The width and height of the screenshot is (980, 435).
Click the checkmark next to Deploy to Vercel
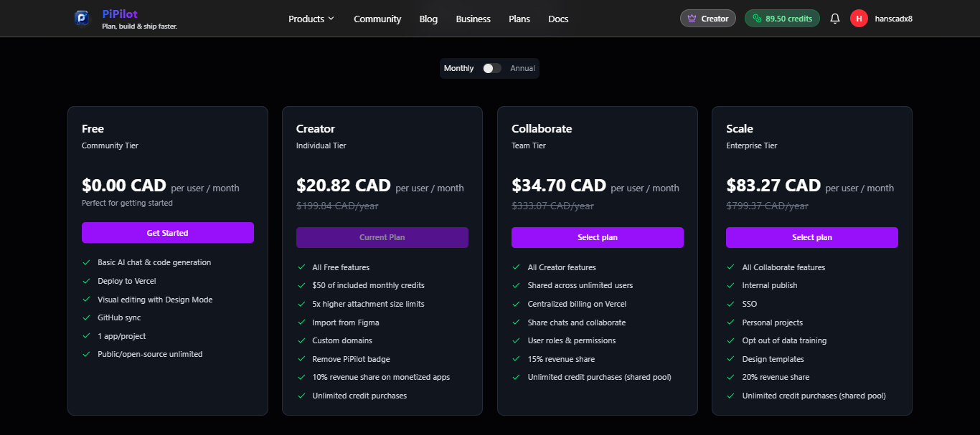click(x=87, y=281)
